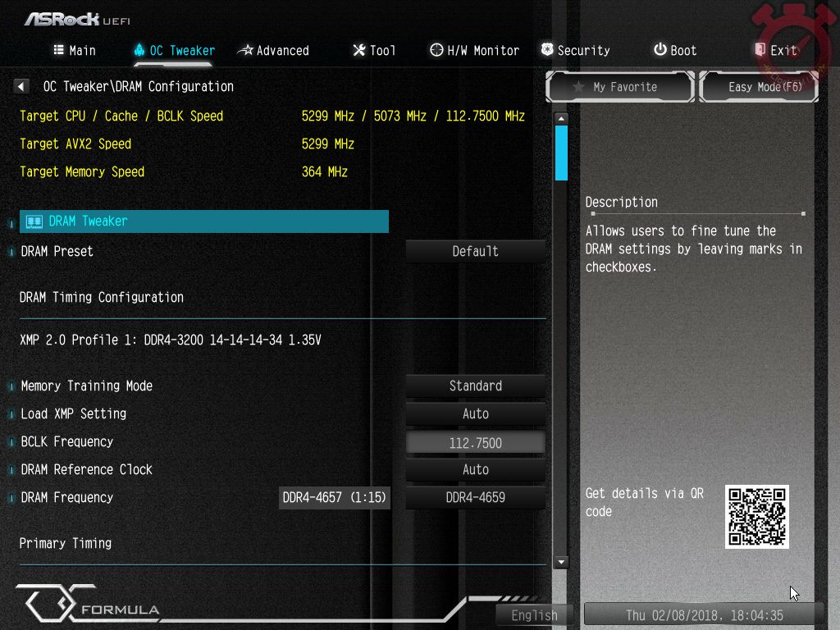
Task: Open the DRAM Frequency DDR4-4659 dropdown
Action: pos(475,498)
